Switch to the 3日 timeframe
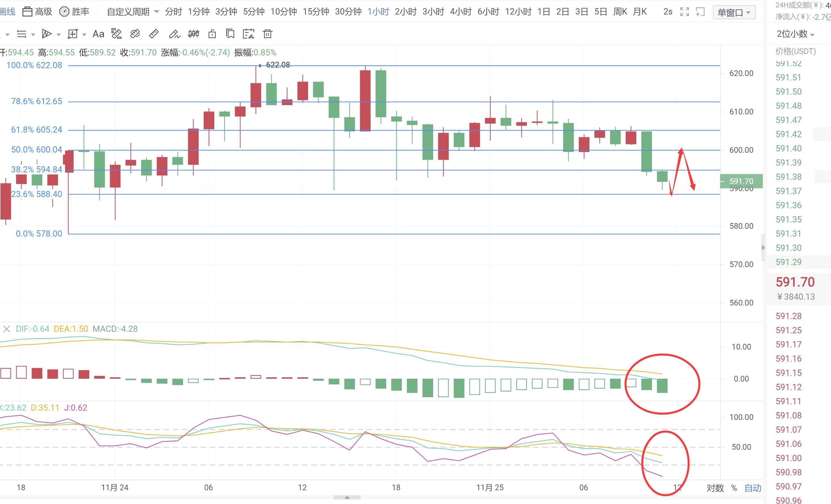Screen dimensions: 831x504 point(582,12)
